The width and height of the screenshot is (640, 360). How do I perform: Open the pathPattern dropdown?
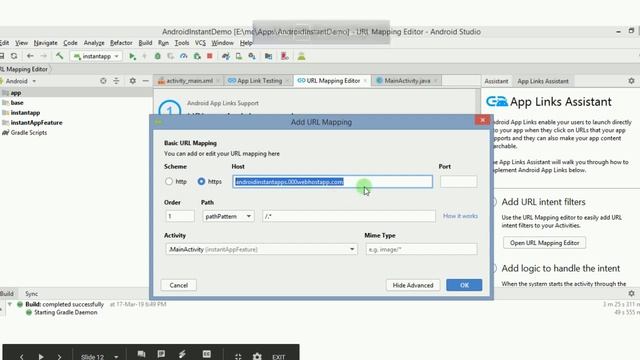coord(228,216)
